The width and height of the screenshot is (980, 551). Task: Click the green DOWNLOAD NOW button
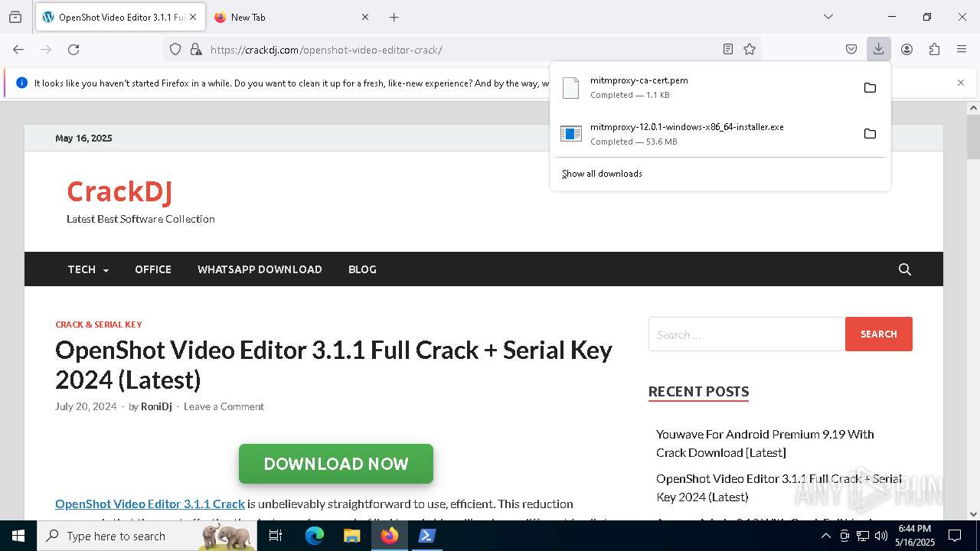tap(336, 464)
